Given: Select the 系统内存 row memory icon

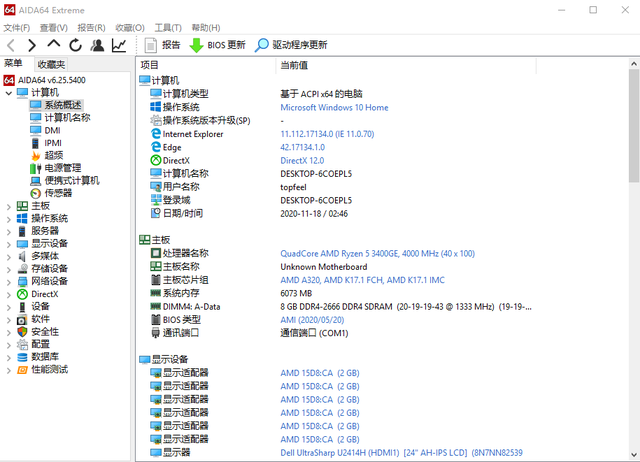Looking at the screenshot, I should click(156, 293).
